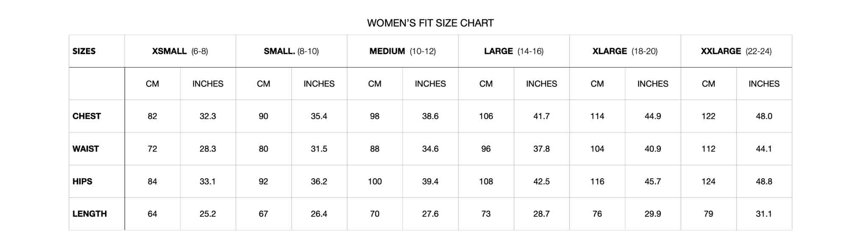
Task: Select the XLARGE (18-20) column header
Action: coord(625,51)
